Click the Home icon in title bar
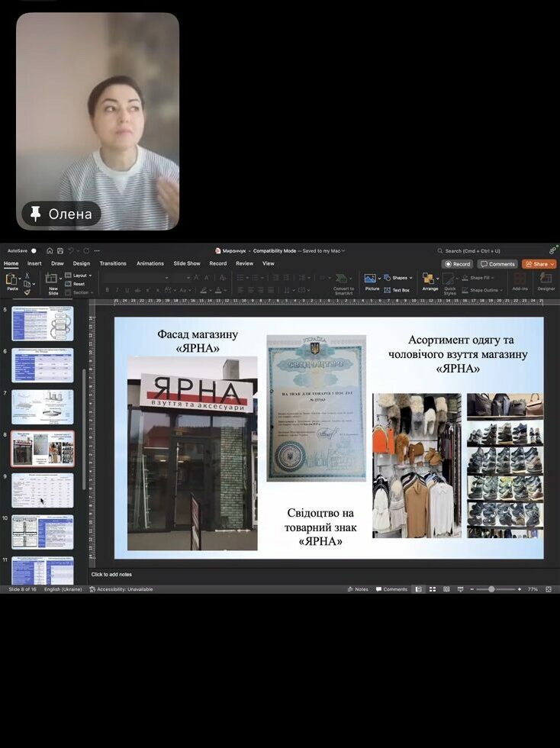560x748 pixels. [x=50, y=250]
